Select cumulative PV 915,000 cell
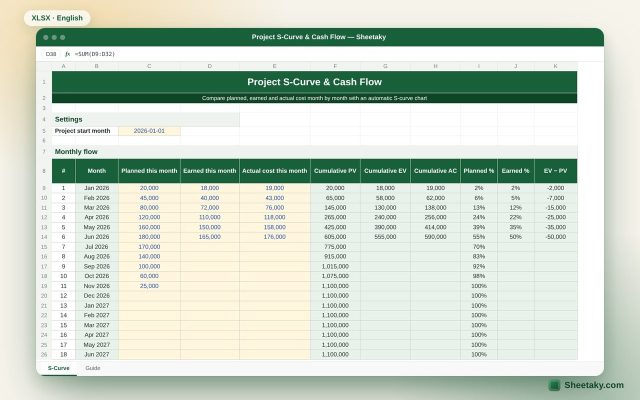The image size is (640, 400). (335, 256)
